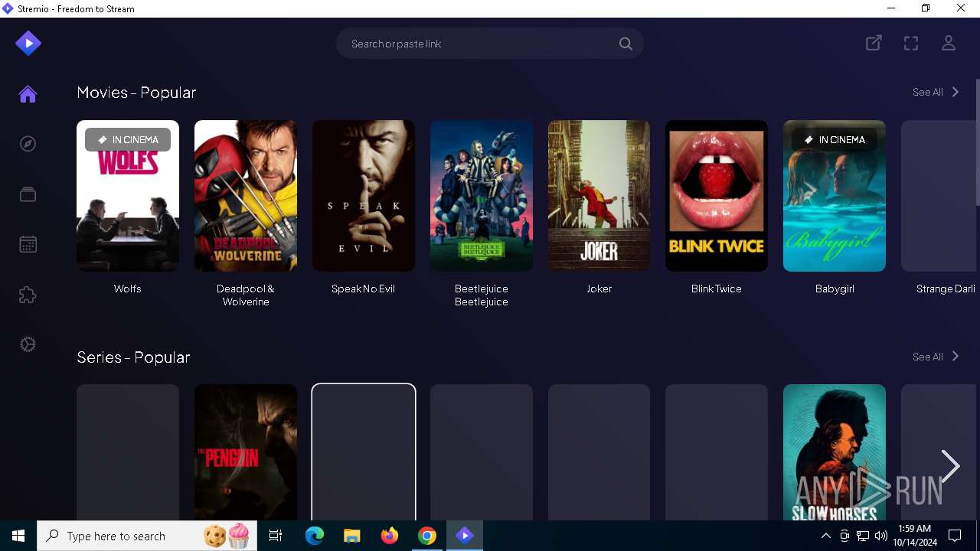This screenshot has height=551, width=980.
Task: Click the Joker title text
Action: [x=599, y=289]
